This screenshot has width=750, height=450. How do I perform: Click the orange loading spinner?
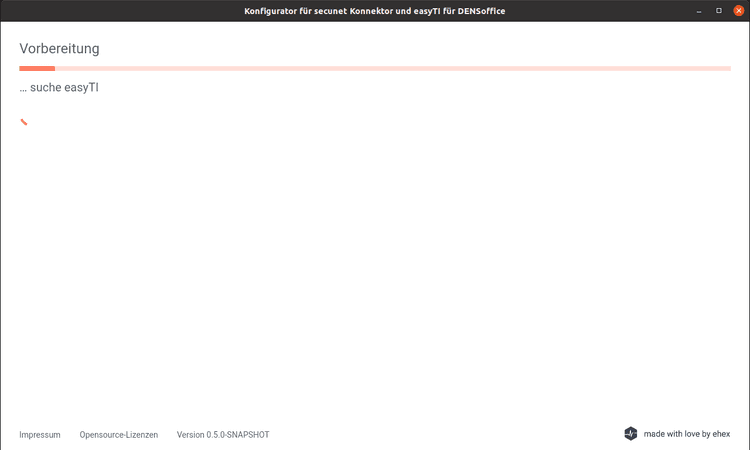click(x=24, y=122)
